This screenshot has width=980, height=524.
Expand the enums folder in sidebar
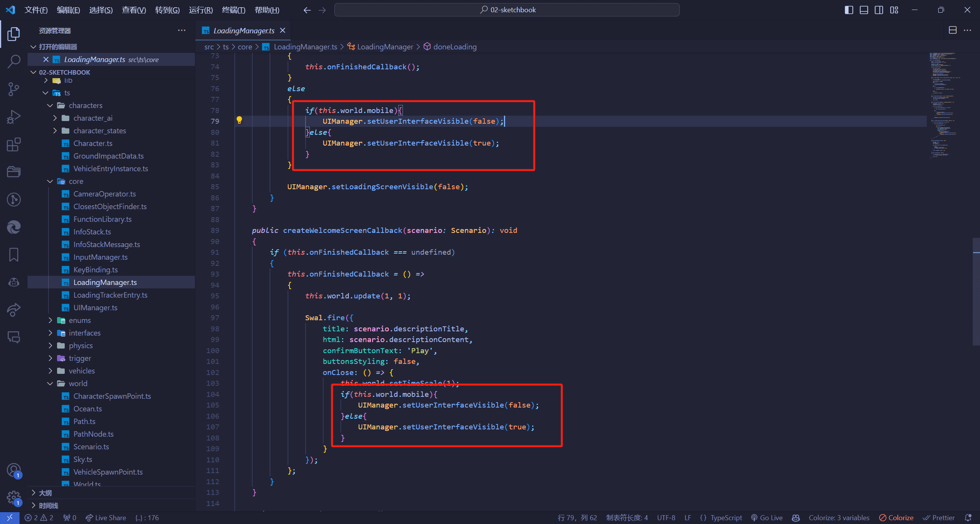pos(51,320)
